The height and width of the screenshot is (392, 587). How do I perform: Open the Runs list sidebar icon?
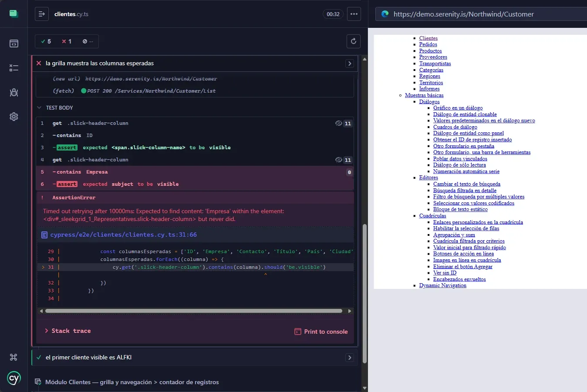[x=14, y=68]
